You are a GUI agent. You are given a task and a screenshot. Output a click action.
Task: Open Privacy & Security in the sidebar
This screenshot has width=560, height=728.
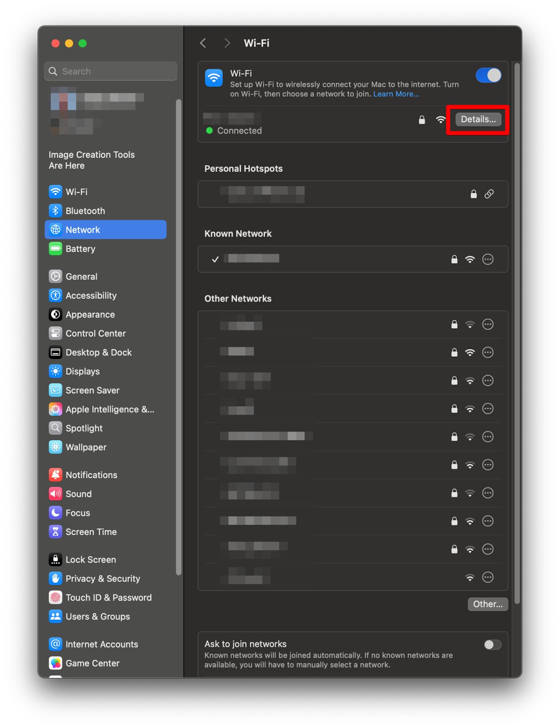pos(103,579)
